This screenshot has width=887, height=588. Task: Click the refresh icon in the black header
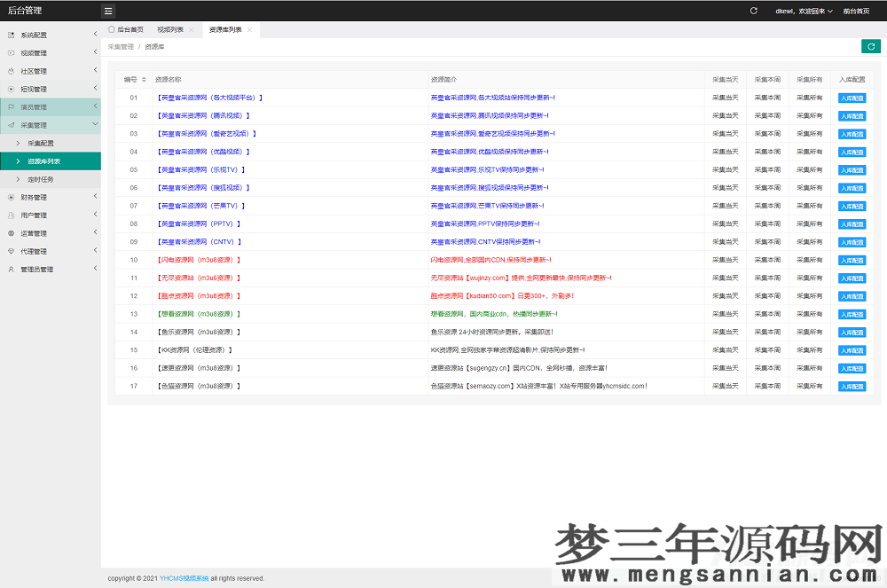click(x=754, y=12)
